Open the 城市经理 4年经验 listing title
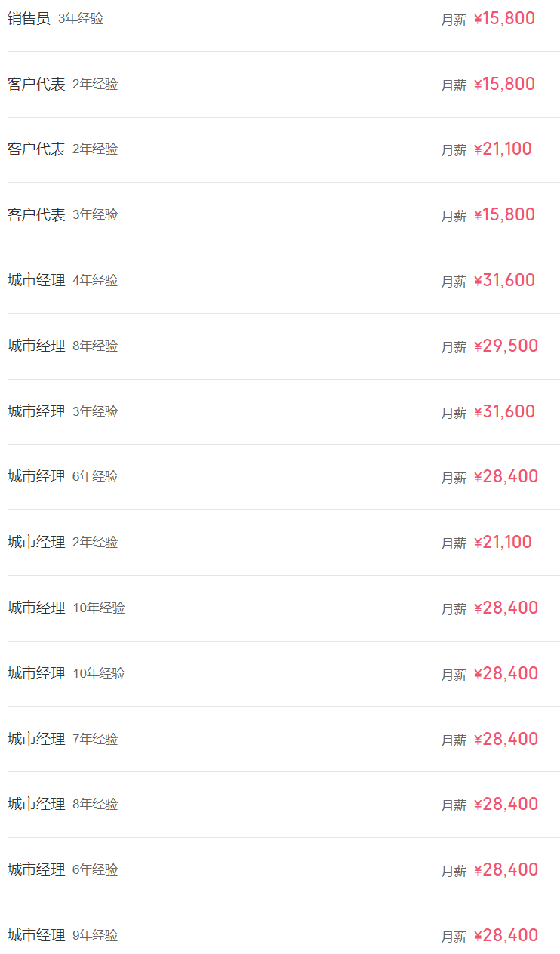This screenshot has height=954, width=560. (36, 281)
